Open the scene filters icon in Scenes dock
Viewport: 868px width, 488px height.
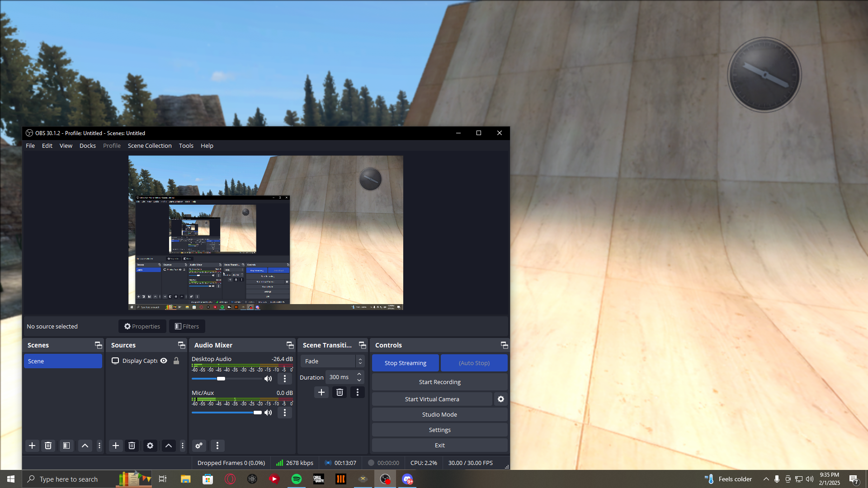coord(66,446)
